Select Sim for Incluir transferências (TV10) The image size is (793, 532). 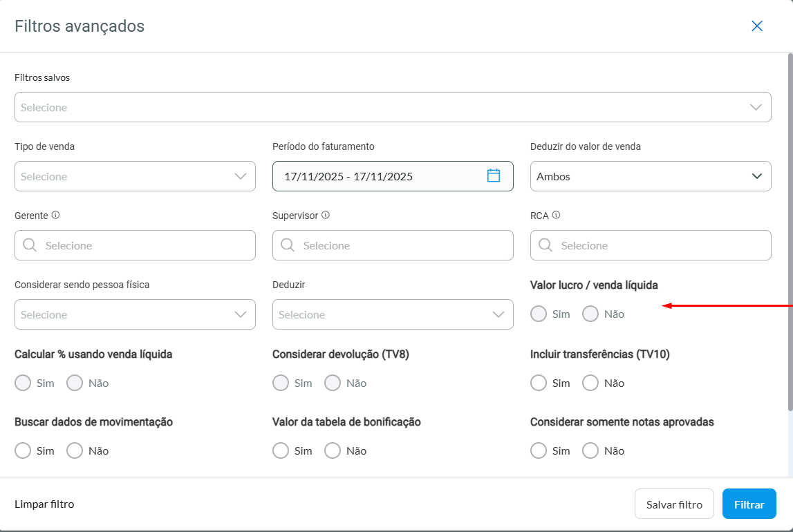(x=539, y=383)
